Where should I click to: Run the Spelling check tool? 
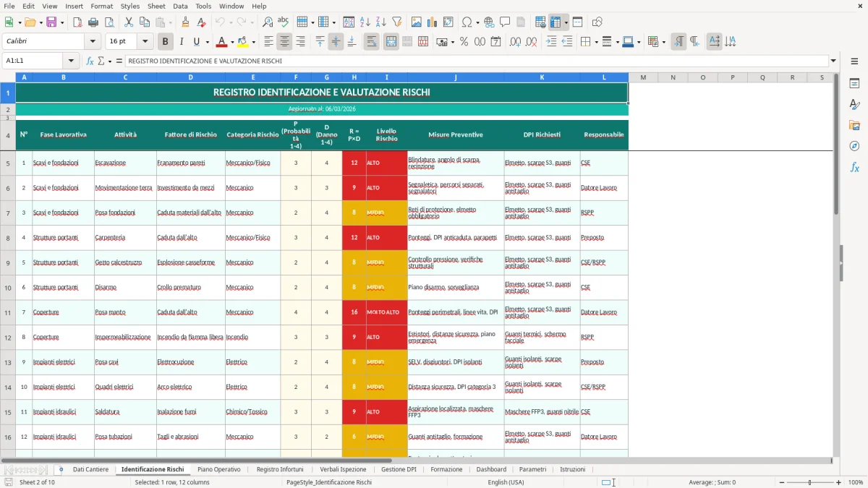(x=283, y=22)
